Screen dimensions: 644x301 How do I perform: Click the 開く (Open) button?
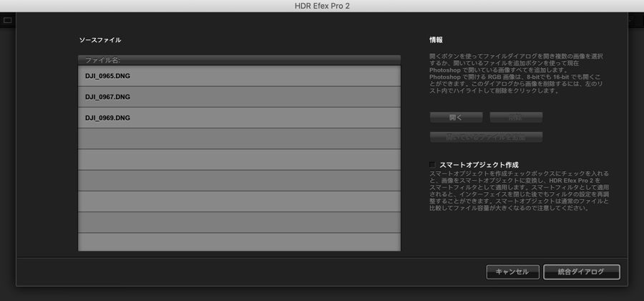457,118
